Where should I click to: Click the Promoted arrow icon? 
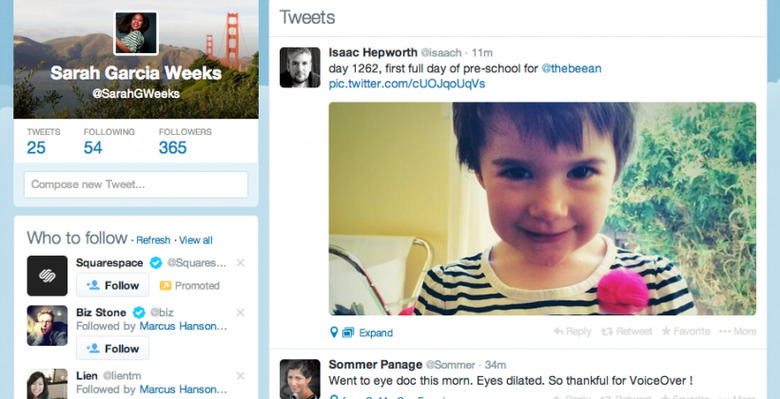click(165, 286)
